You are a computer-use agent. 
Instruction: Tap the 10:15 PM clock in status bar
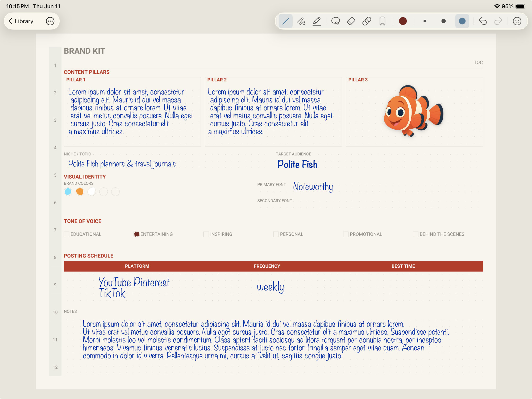[x=17, y=6]
